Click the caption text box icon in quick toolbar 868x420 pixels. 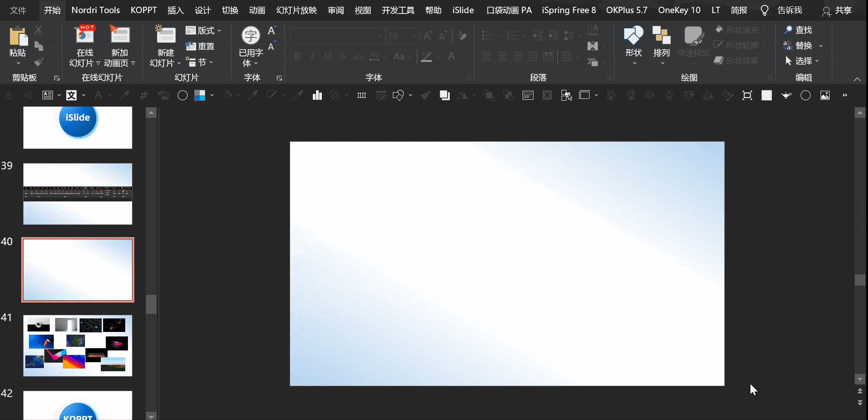[528, 95]
